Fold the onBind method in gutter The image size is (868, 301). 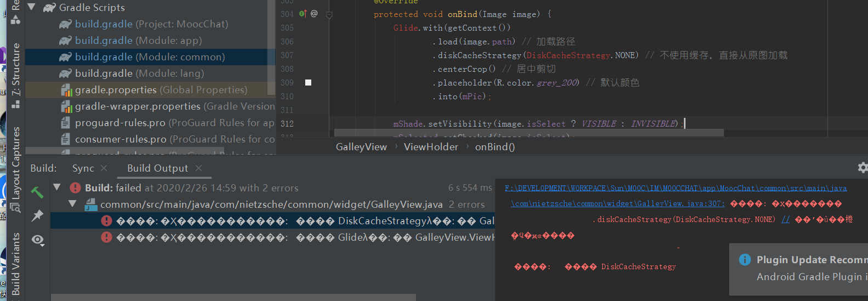click(329, 15)
